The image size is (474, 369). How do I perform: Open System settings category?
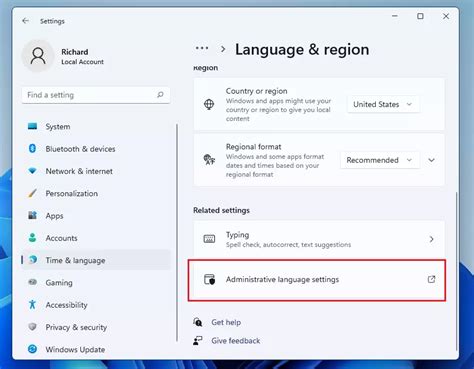click(96, 127)
